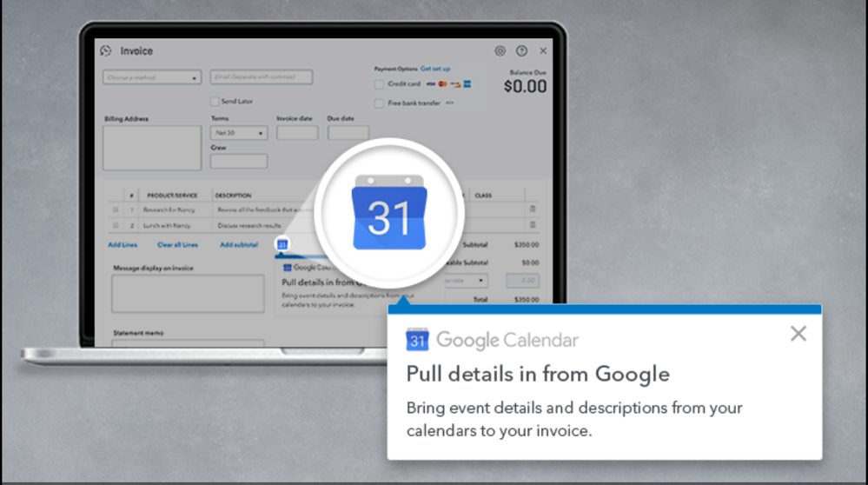Open the Terms Net 30 dropdown
This screenshot has width=868, height=485.
coord(239,133)
